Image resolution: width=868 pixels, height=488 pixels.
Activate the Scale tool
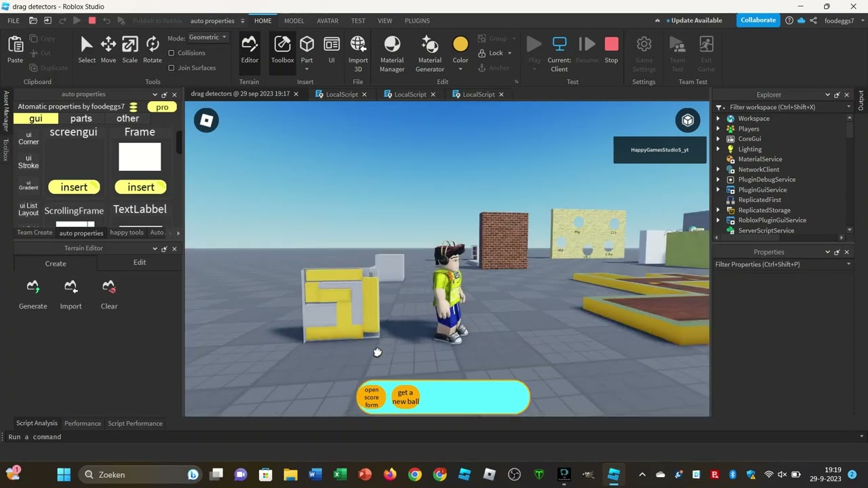pyautogui.click(x=130, y=50)
